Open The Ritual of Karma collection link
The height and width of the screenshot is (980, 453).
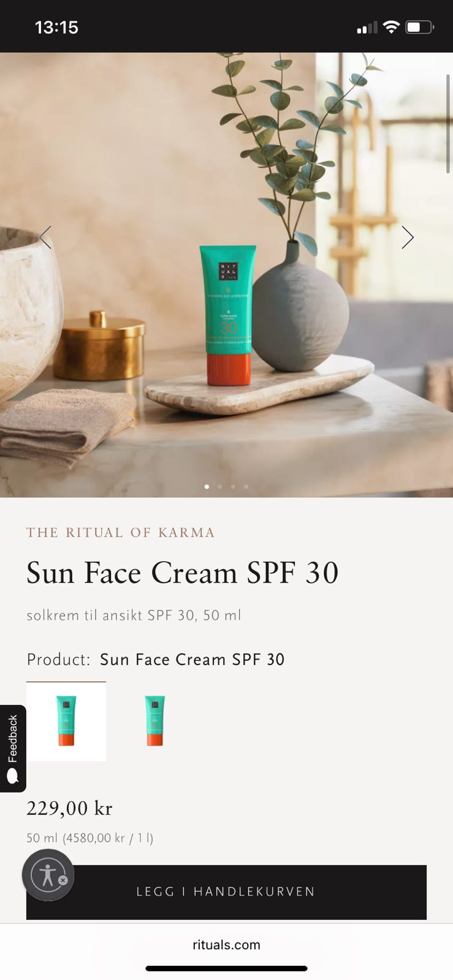click(x=121, y=532)
